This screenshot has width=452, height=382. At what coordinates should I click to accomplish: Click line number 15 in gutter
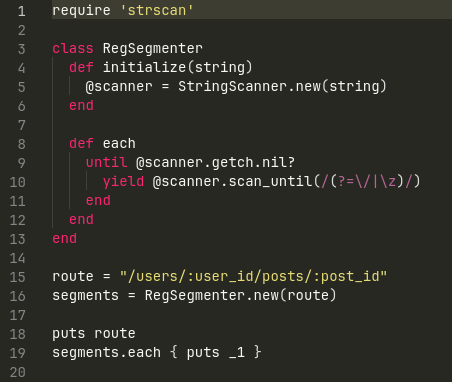point(18,277)
